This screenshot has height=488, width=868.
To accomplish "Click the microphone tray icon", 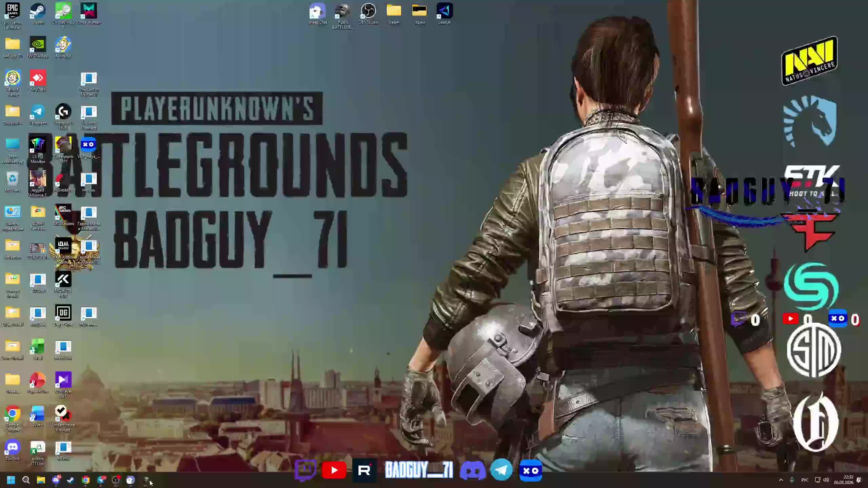I will (792, 480).
